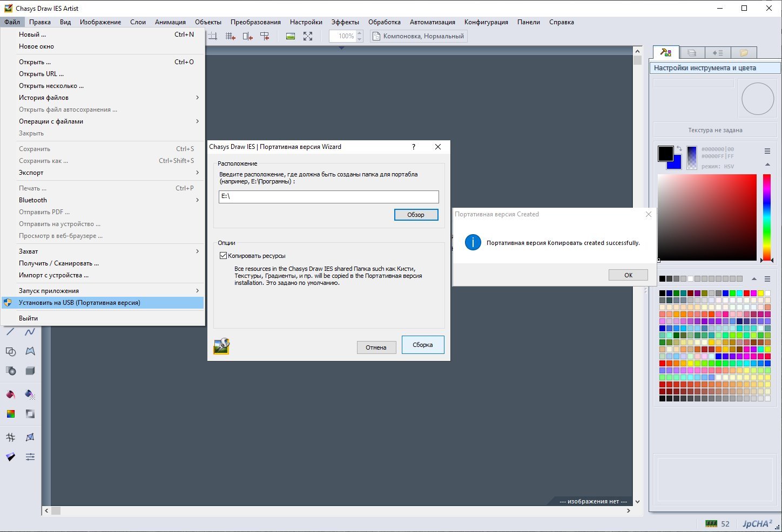Open the Компоновка, Нормальный blend mode dropdown
Screen dimensions: 782x532
419,36
